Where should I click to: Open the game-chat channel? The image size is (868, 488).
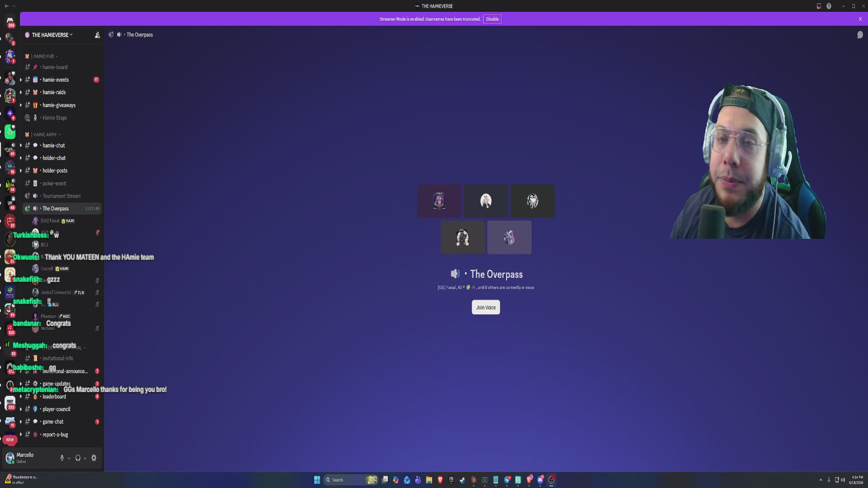62,422
